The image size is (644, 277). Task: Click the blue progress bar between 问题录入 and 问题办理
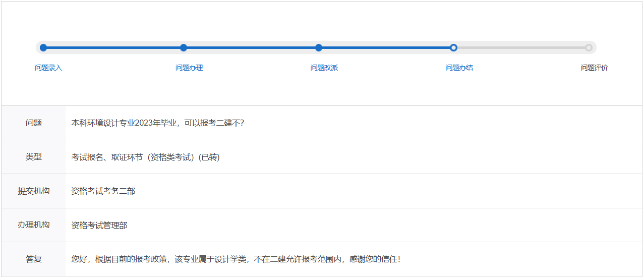click(113, 48)
